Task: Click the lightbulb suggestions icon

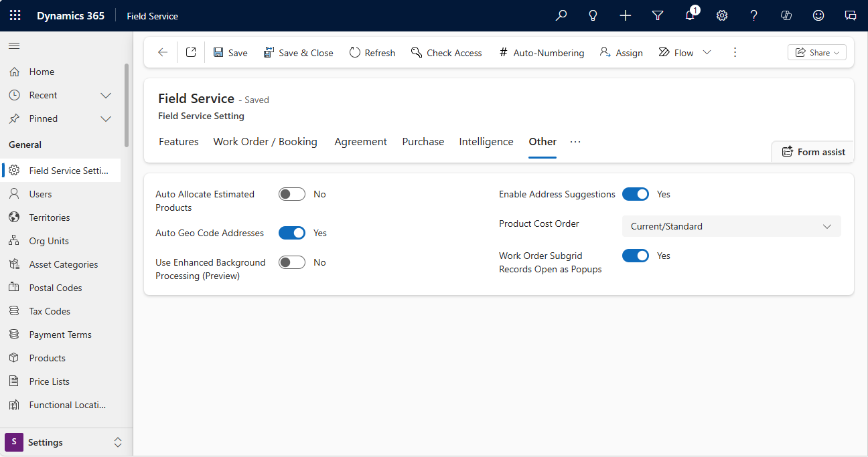Action: tap(593, 15)
